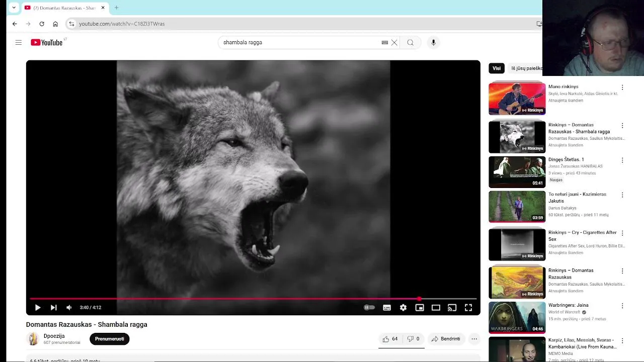Open options for Karpiz, Lilas, Messiah video
The image size is (644, 362).
pos(622,341)
